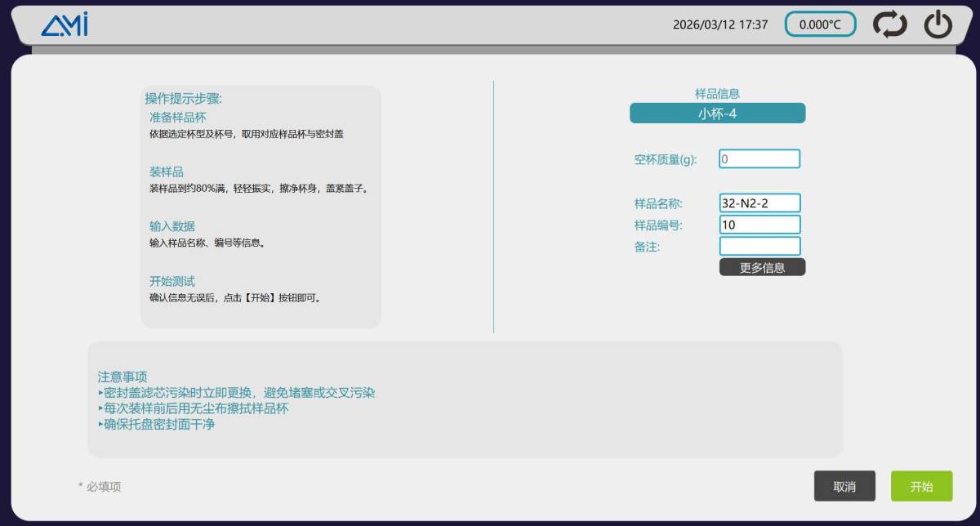Screen dimensions: 980x526
Task: Click the 空杯质量(g) label
Action: (x=666, y=159)
